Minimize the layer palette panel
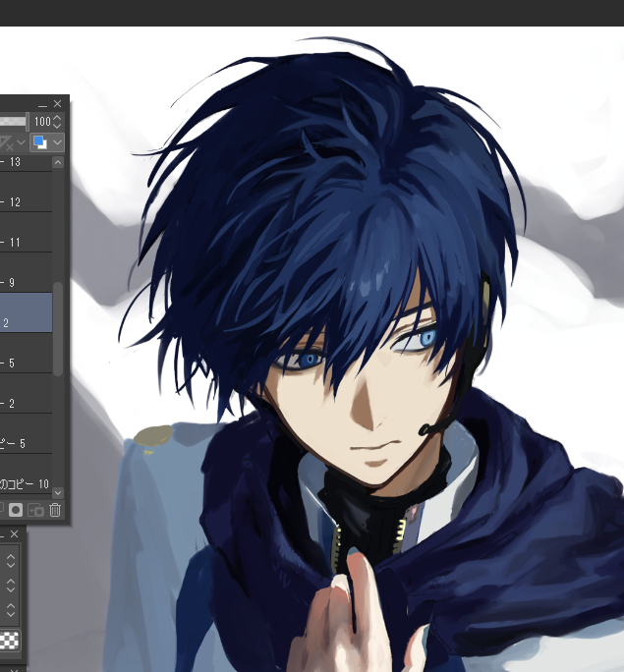The height and width of the screenshot is (672, 624). click(42, 104)
